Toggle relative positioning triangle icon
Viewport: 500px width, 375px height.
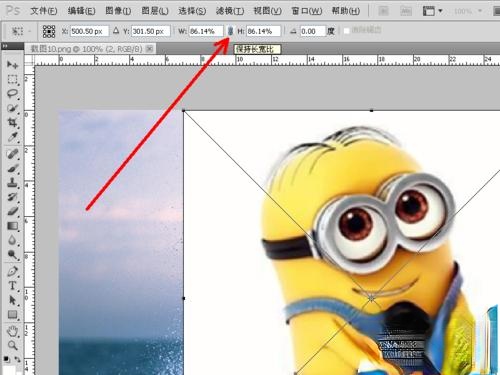pos(116,31)
